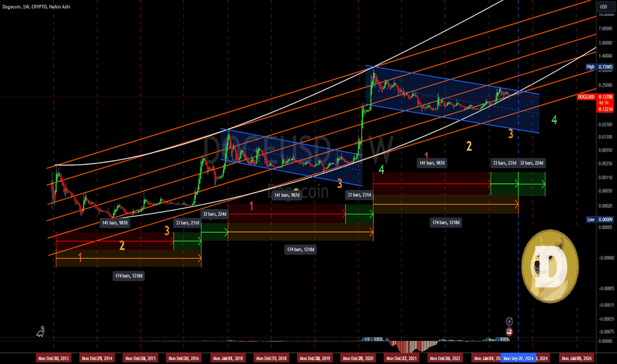Select the Mon Dec 26, 2016 date label
The width and height of the screenshot is (617, 364).
[183, 358]
